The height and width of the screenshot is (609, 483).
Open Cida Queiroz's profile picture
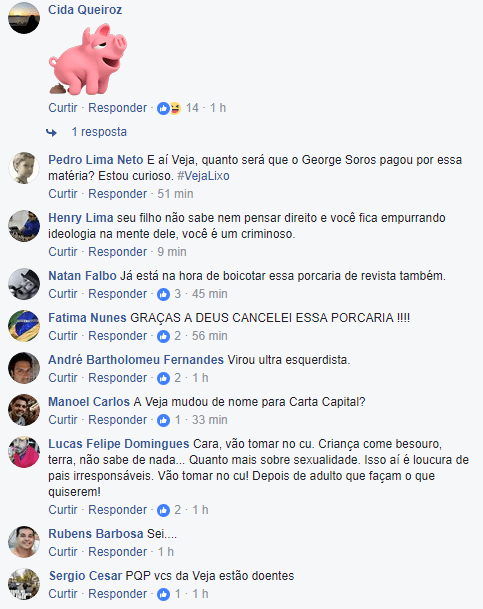pos(24,18)
